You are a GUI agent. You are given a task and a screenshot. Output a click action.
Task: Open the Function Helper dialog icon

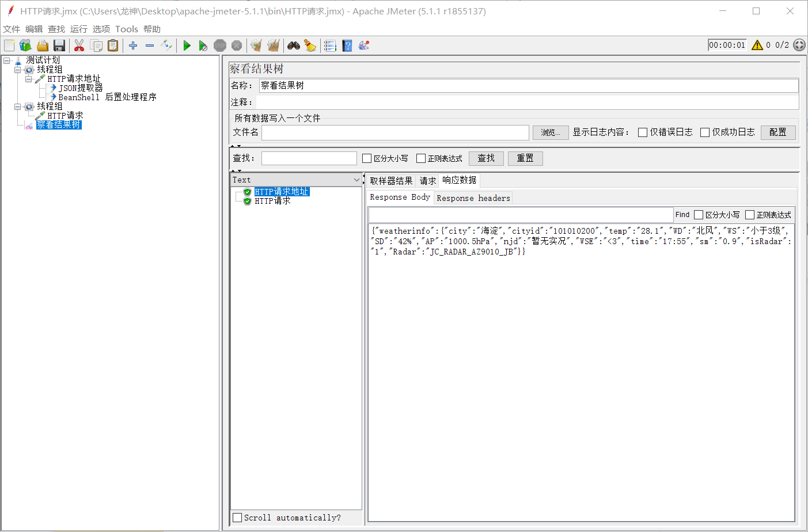330,45
